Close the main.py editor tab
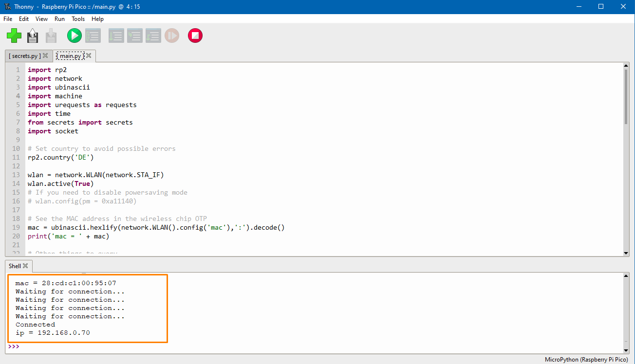This screenshot has height=364, width=635. pyautogui.click(x=89, y=56)
